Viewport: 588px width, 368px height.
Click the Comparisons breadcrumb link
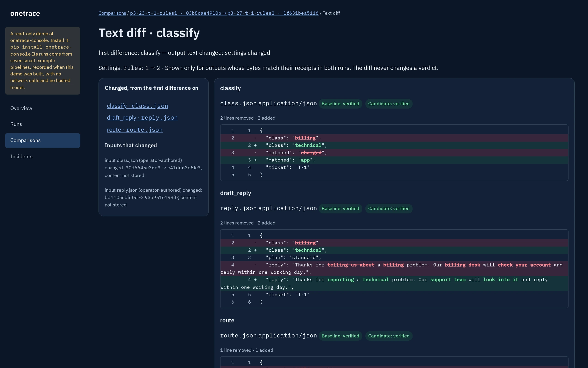pyautogui.click(x=112, y=13)
